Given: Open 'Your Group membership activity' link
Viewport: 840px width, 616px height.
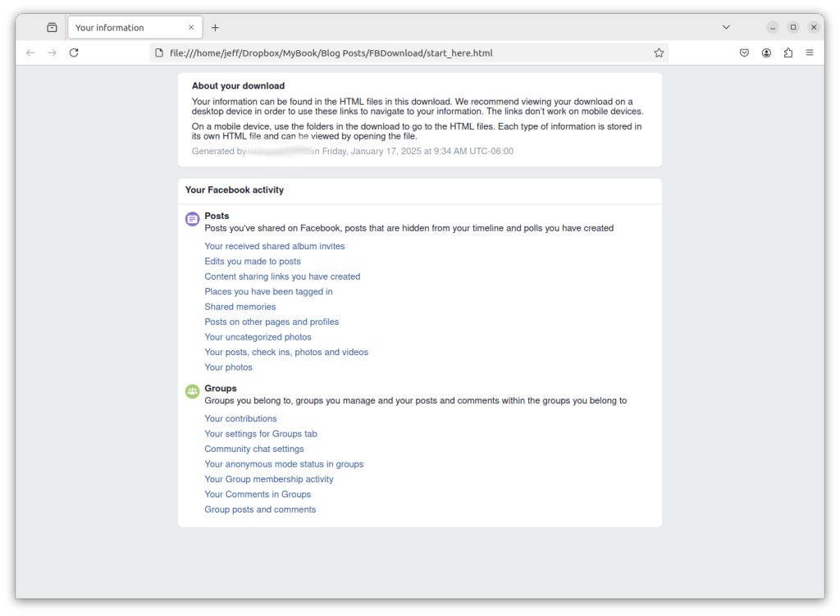Looking at the screenshot, I should coord(269,479).
